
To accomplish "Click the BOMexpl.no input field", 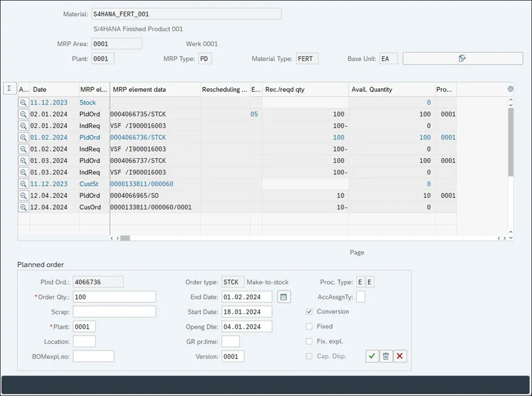I will [93, 356].
